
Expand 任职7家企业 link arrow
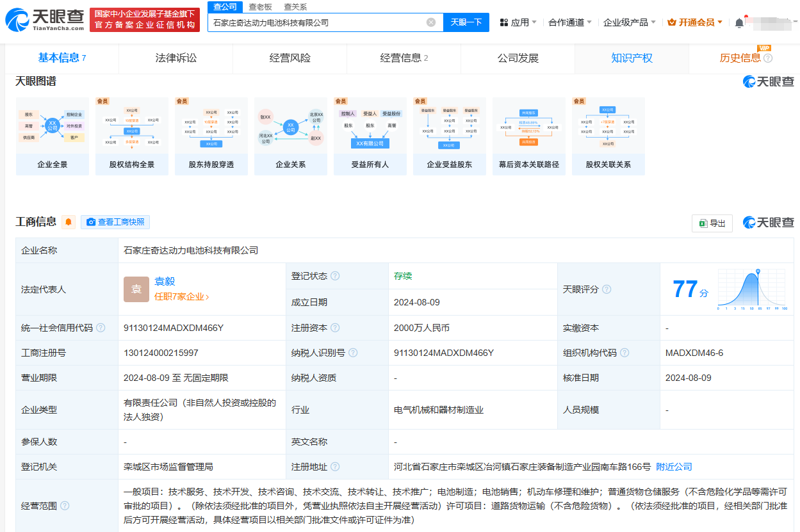(207, 297)
